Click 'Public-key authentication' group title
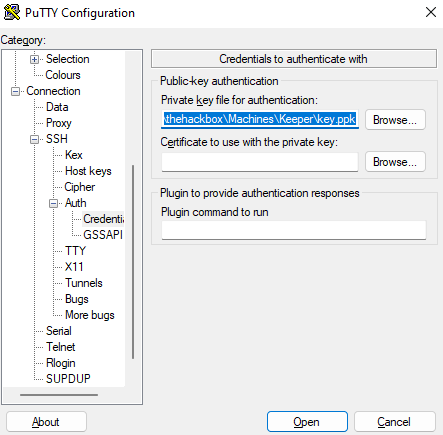Image resolution: width=443 pixels, height=435 pixels. [219, 81]
